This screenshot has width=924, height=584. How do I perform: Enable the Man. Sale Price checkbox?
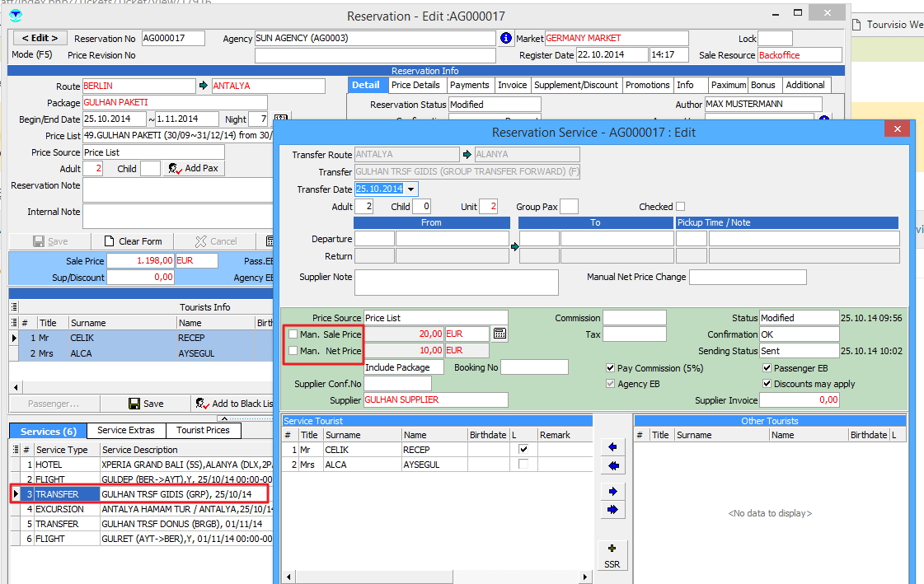[x=293, y=334]
